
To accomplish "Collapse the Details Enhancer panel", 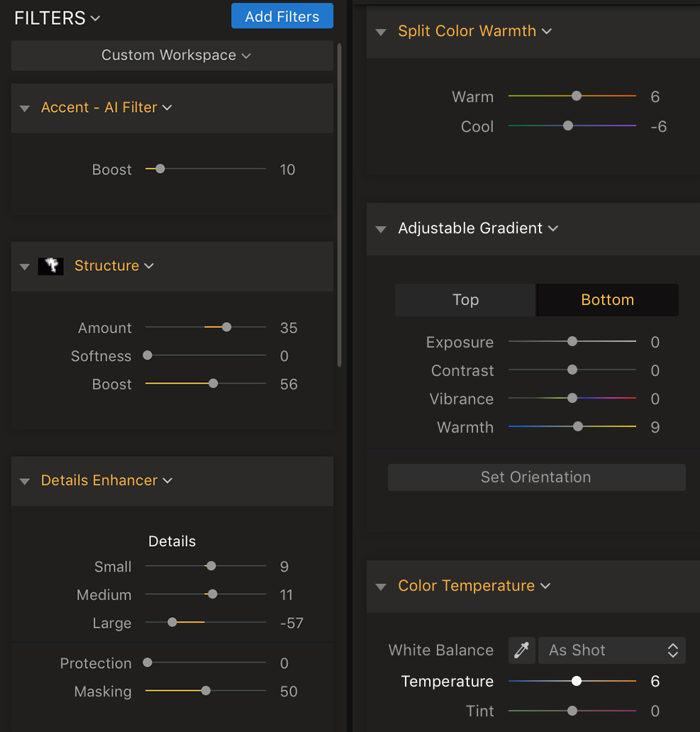I will pyautogui.click(x=25, y=482).
